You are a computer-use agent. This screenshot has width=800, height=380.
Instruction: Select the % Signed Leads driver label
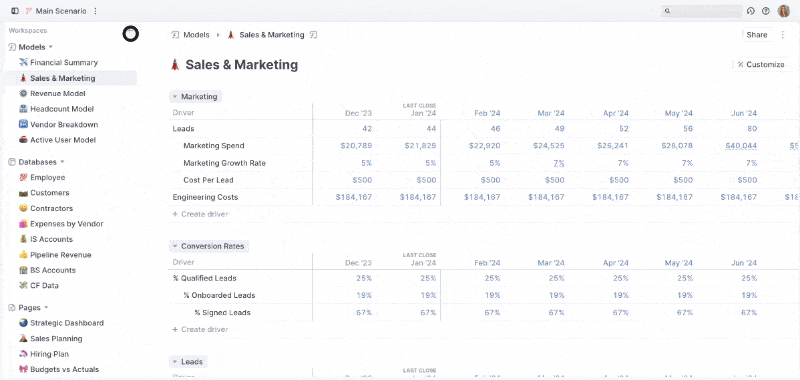(x=222, y=313)
